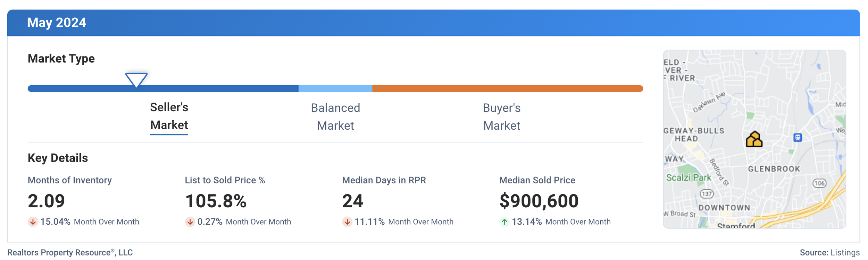This screenshot has width=868, height=260.
Task: Click the Source: Listings label
Action: click(x=829, y=252)
